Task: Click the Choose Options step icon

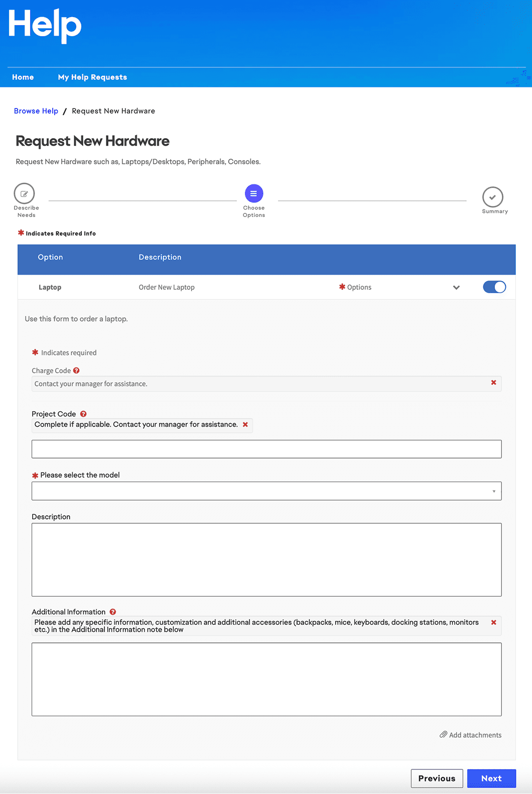Action: [x=253, y=193]
